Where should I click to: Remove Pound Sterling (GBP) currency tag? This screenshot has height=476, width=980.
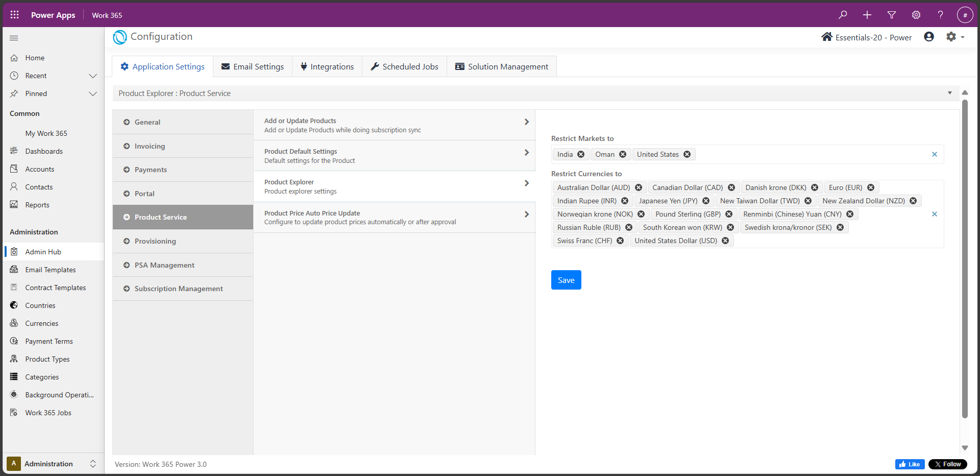(729, 214)
